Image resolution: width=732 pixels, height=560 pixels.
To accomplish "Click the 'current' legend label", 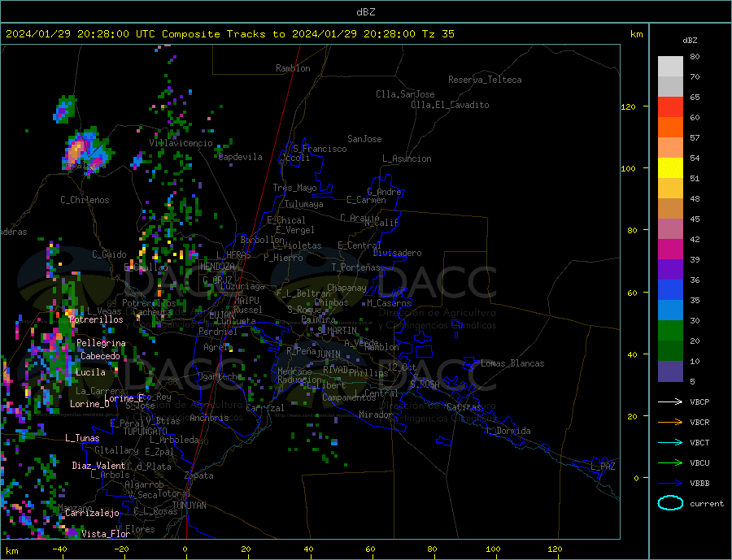I will (x=707, y=504).
